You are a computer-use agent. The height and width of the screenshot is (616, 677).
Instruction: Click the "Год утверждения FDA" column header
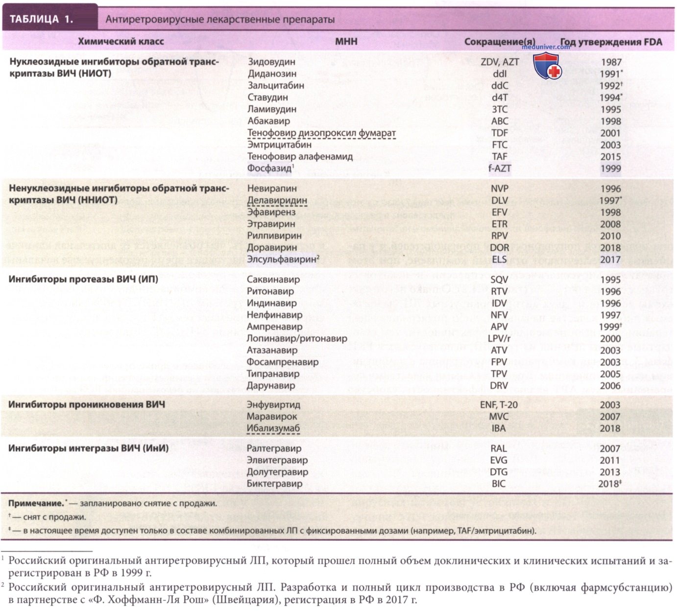(x=611, y=42)
